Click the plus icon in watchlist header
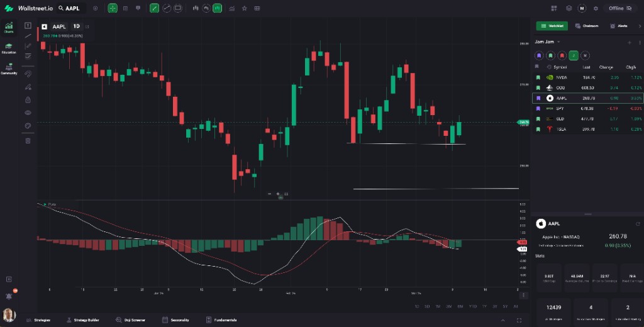 coord(629,42)
